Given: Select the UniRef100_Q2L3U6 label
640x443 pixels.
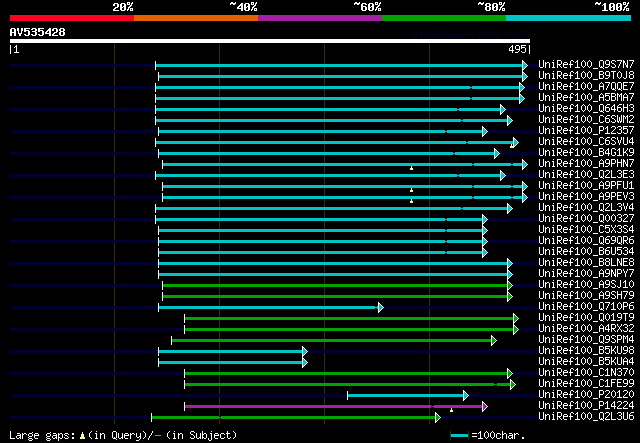Looking at the screenshot, I should tap(586, 417).
